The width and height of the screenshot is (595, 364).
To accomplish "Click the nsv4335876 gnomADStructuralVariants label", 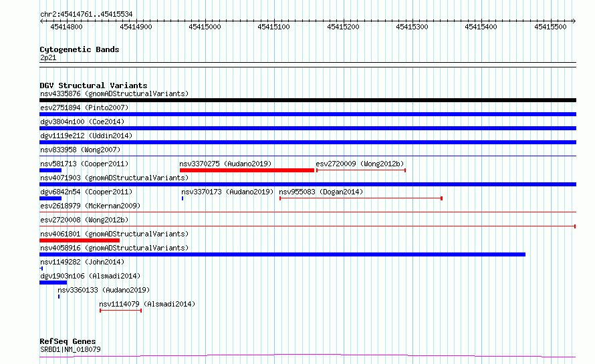I will pyautogui.click(x=114, y=94).
